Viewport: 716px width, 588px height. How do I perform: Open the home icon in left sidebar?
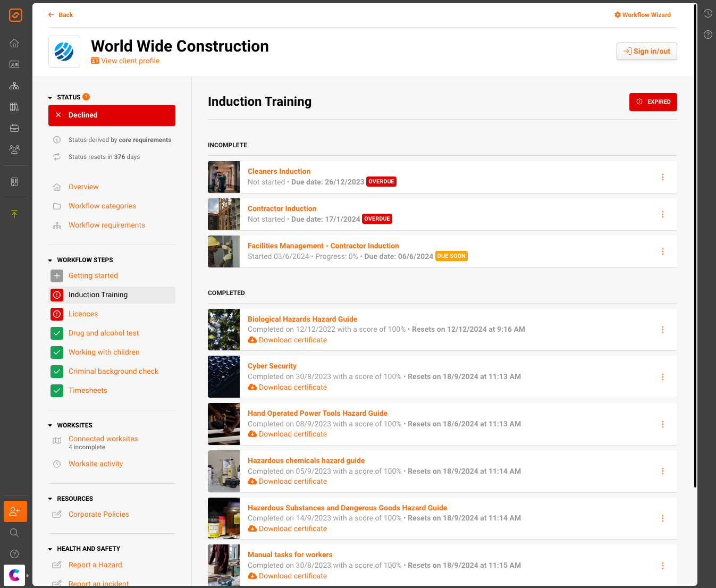[14, 43]
